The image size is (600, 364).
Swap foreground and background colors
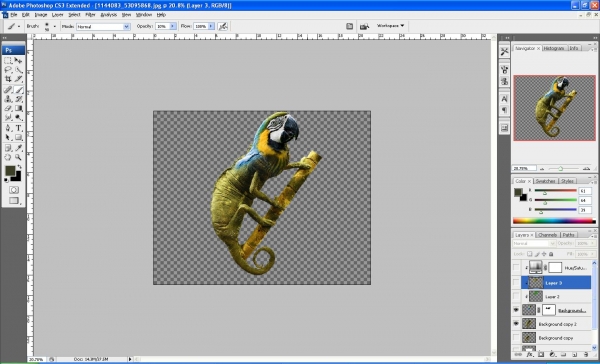(x=20, y=167)
